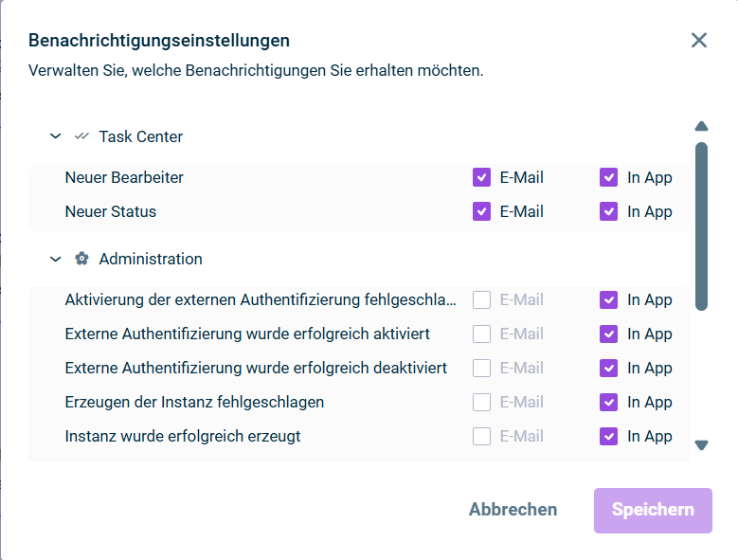Disable In App for Neuer Status

tap(608, 211)
